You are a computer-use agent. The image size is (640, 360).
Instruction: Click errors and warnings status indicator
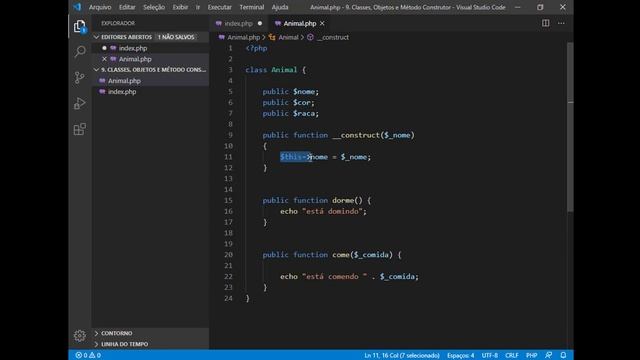[88, 355]
